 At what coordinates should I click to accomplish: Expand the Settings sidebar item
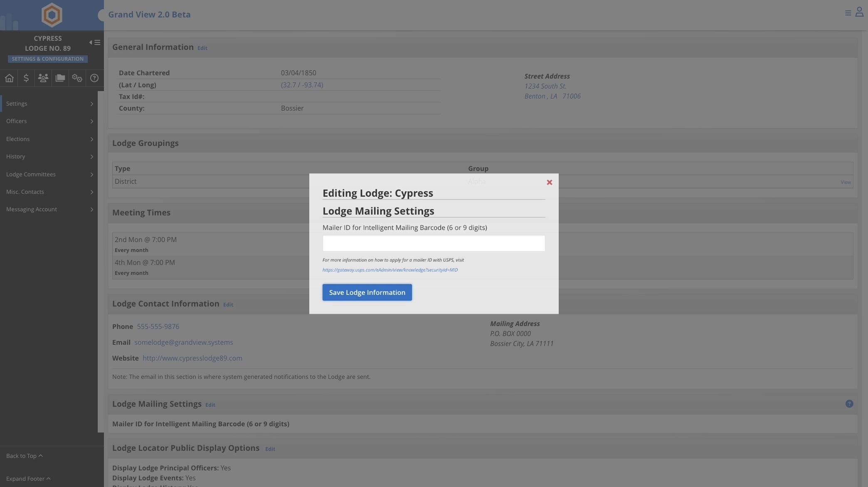point(49,104)
